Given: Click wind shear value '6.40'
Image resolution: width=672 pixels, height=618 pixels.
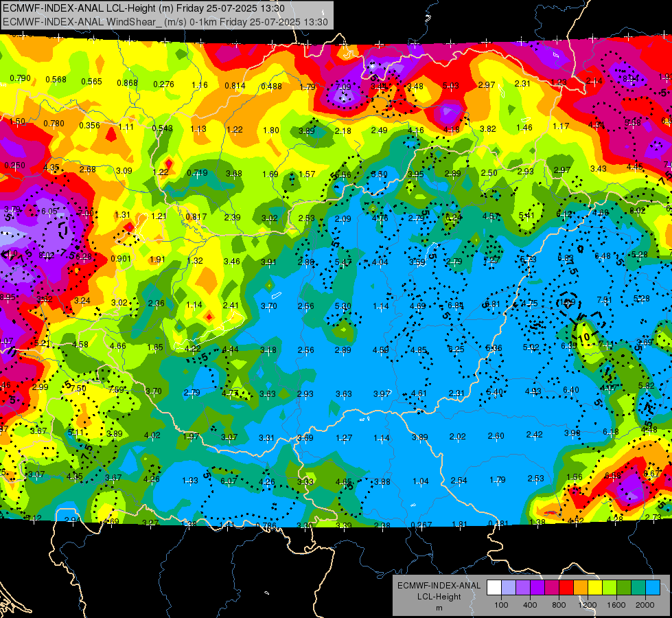Looking at the screenshot, I should pyautogui.click(x=571, y=390).
